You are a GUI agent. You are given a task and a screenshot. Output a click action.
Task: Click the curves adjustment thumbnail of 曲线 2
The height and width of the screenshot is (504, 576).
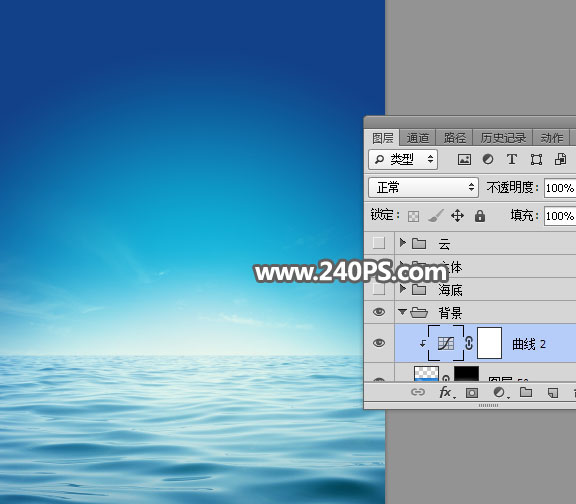coord(446,343)
